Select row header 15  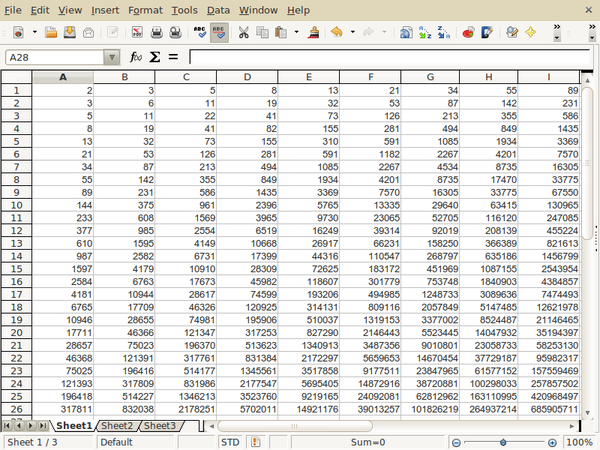tap(16, 269)
